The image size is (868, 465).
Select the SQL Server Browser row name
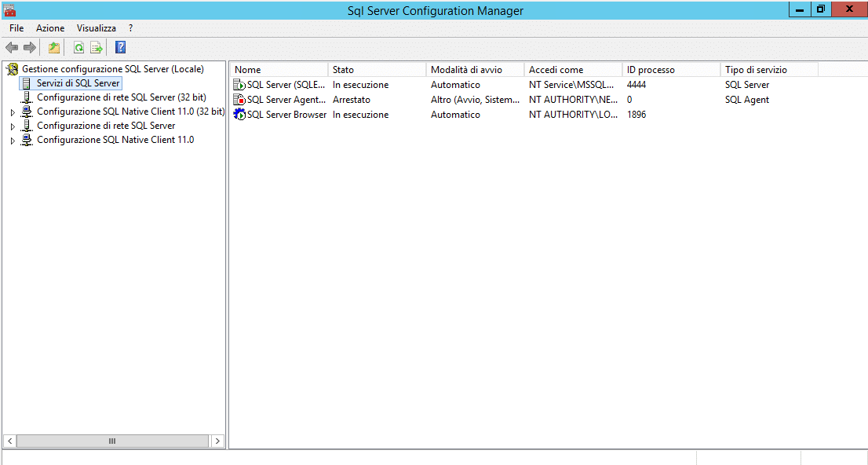286,115
